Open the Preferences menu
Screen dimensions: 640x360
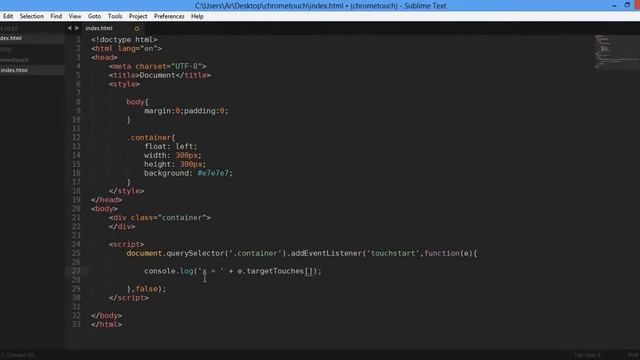(x=169, y=16)
